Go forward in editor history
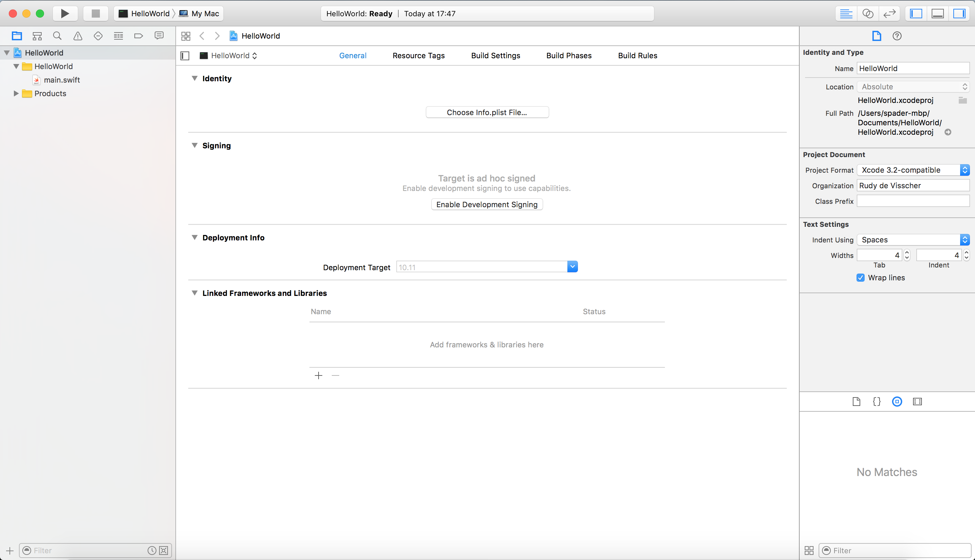 [217, 36]
